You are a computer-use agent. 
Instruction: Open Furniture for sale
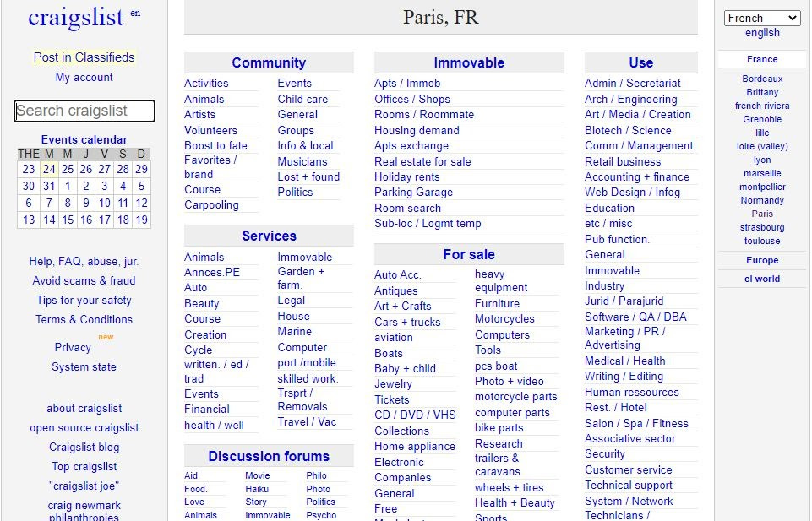(x=497, y=304)
